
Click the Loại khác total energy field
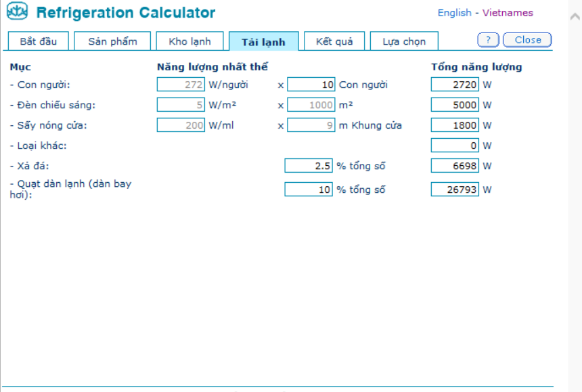pyautogui.click(x=455, y=146)
